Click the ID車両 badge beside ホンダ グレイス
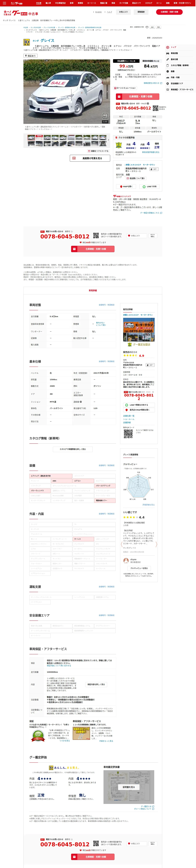Viewport: 196px width, 868px height. (x=26, y=42)
